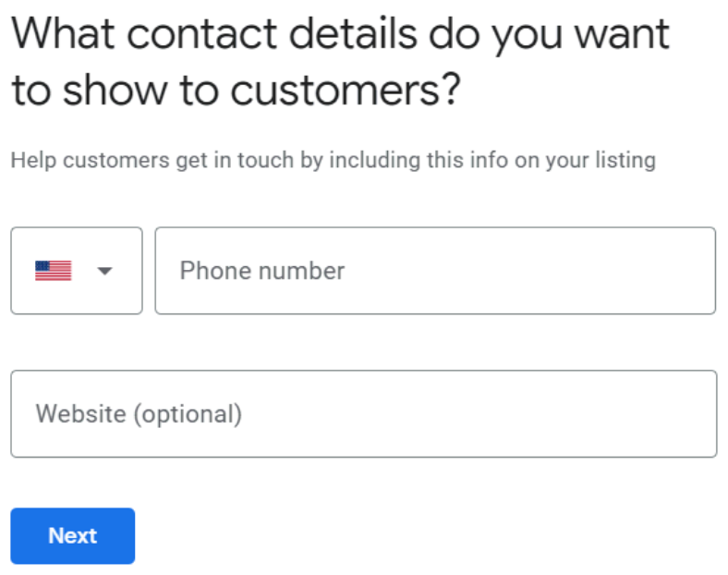The height and width of the screenshot is (575, 728).
Task: Click the Website (optional) text field
Action: coord(363,413)
